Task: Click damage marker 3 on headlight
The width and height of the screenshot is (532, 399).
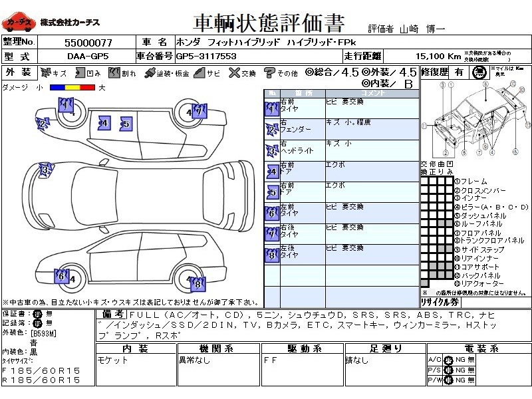Action: coord(45,170)
